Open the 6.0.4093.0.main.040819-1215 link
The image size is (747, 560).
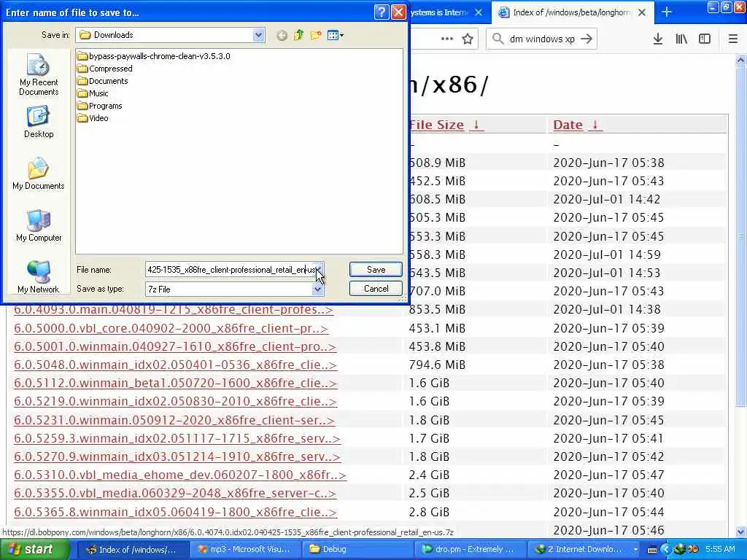174,309
